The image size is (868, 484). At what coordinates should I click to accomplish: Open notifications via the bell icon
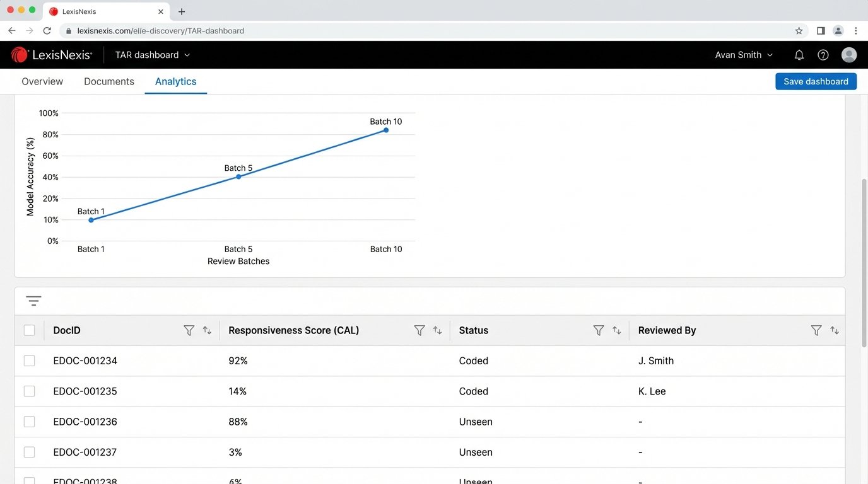[x=799, y=55]
